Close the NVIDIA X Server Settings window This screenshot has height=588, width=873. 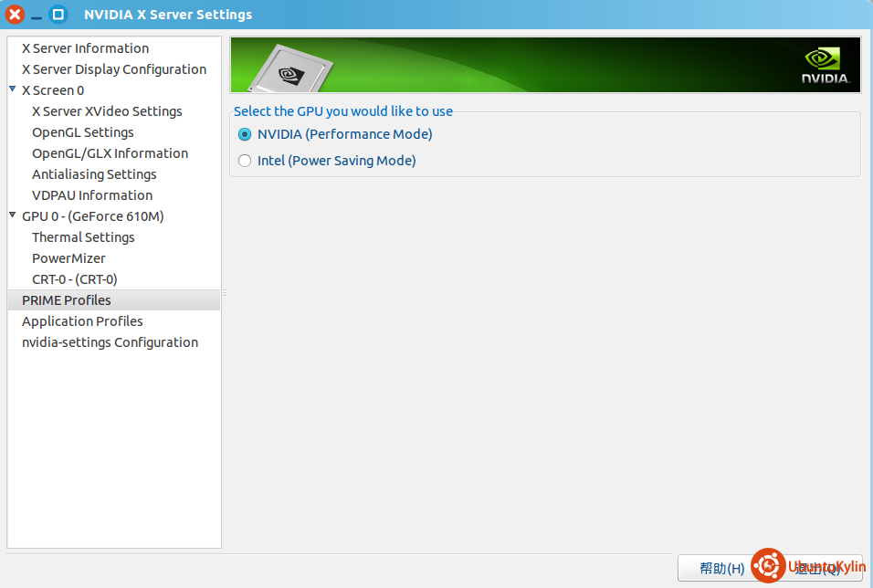[x=15, y=15]
